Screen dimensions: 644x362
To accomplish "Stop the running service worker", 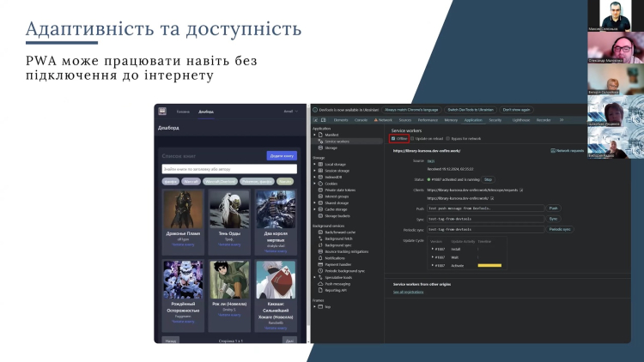I will point(488,179).
